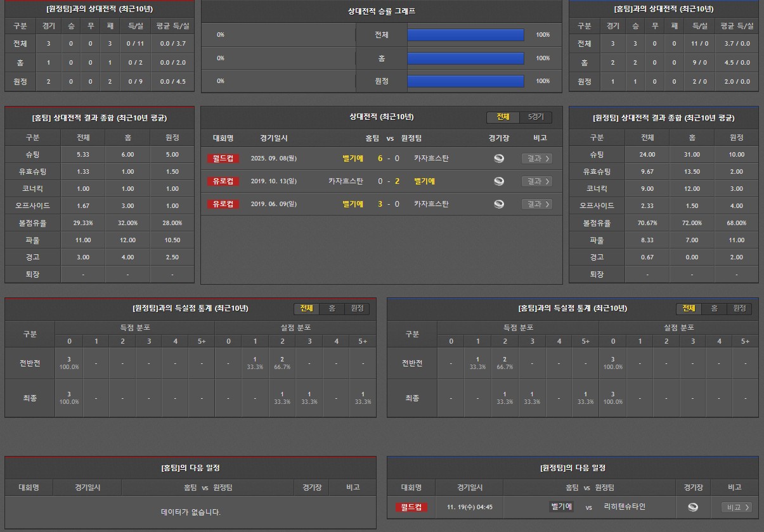The image size is (764, 532).
Task: Select 원정 filter in [원정팀]과의 득실점 통계
Action: tap(357, 309)
